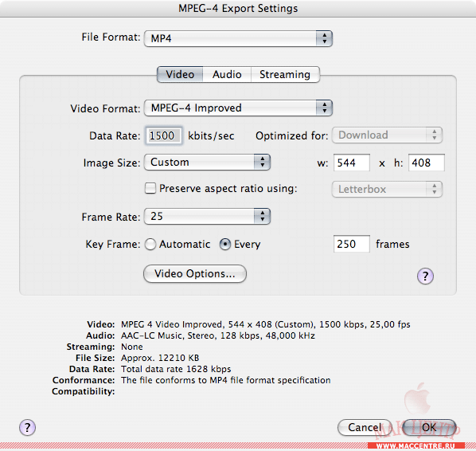Select the Video tab
The image size is (476, 451).
[180, 74]
